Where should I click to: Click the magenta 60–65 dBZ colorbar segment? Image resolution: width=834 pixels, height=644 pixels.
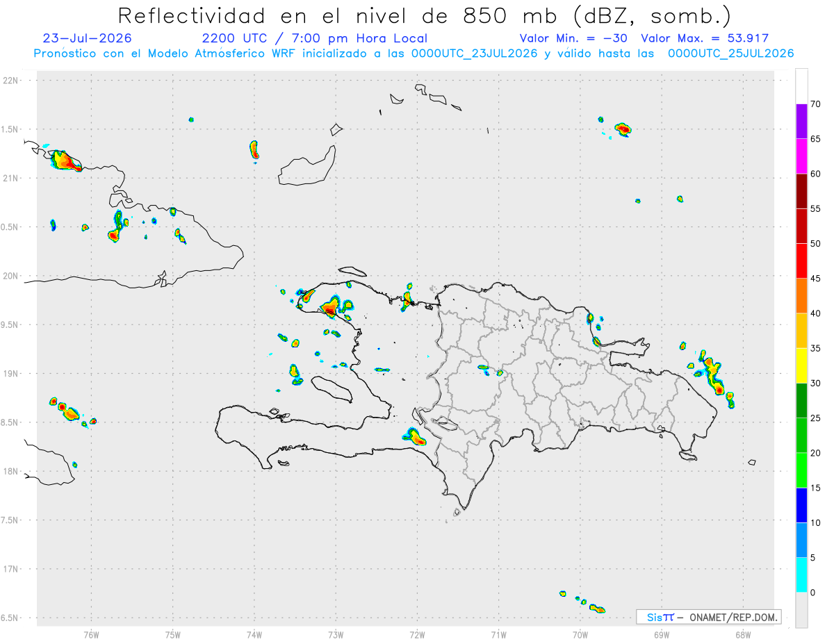(801, 156)
